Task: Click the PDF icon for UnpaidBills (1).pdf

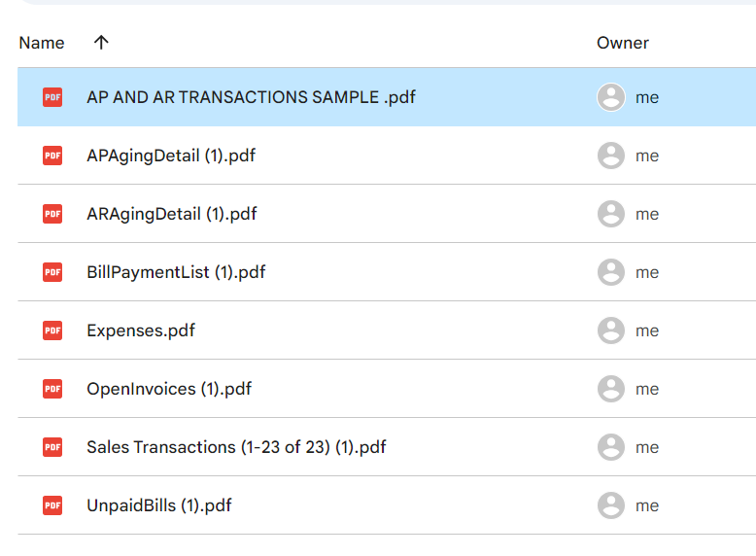Action: pyautogui.click(x=52, y=505)
